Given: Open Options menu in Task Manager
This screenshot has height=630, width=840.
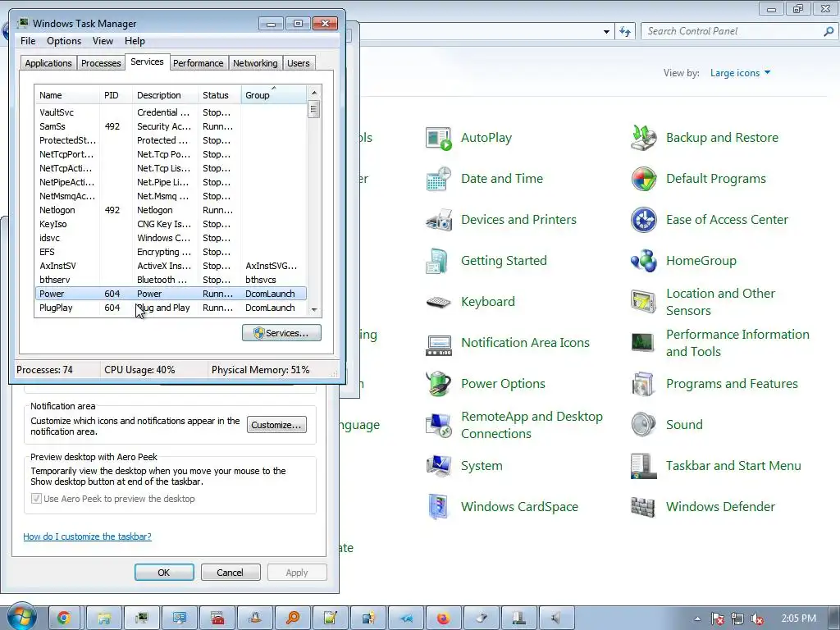Looking at the screenshot, I should (64, 41).
